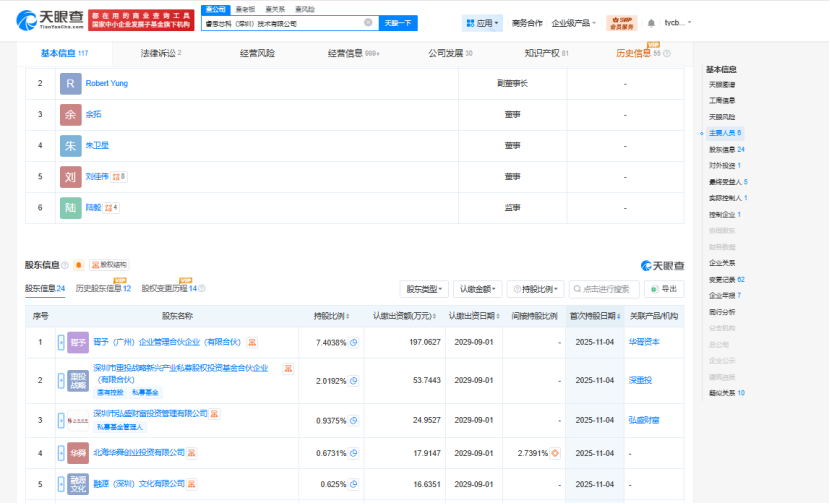Click detail icon beside 7.4038% shareholding
Screen dimensions: 830x504
click(x=353, y=343)
